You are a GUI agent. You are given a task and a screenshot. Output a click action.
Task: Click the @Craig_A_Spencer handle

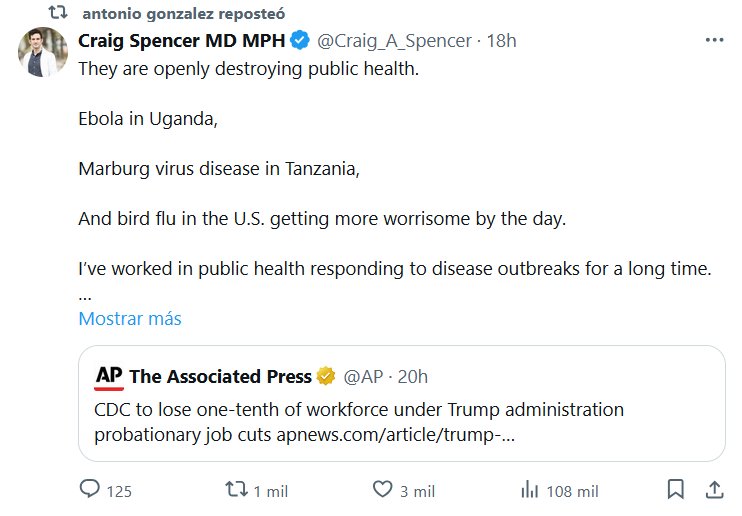point(394,41)
